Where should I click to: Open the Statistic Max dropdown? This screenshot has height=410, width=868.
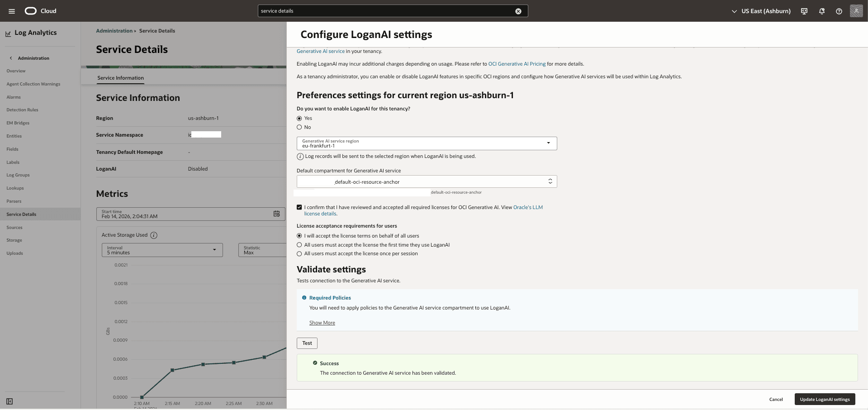(x=262, y=250)
